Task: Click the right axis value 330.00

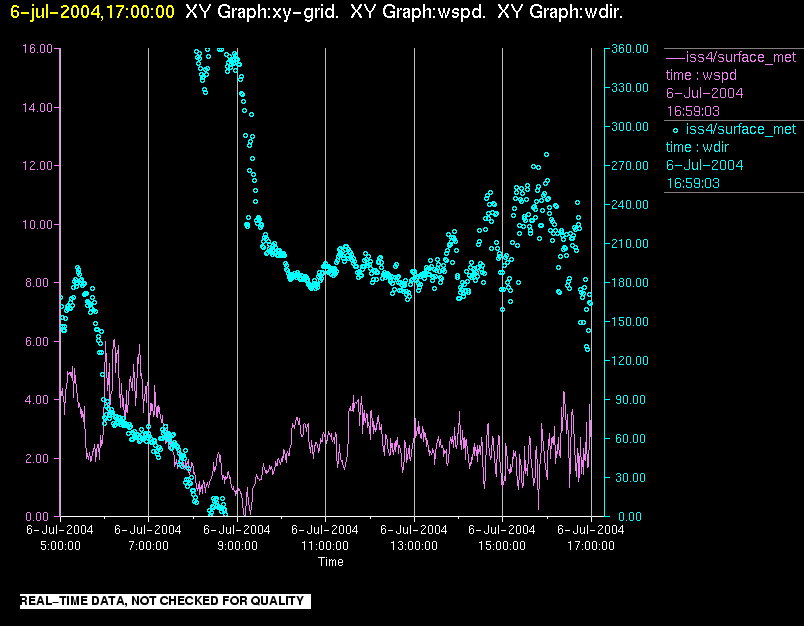Action: (630, 88)
